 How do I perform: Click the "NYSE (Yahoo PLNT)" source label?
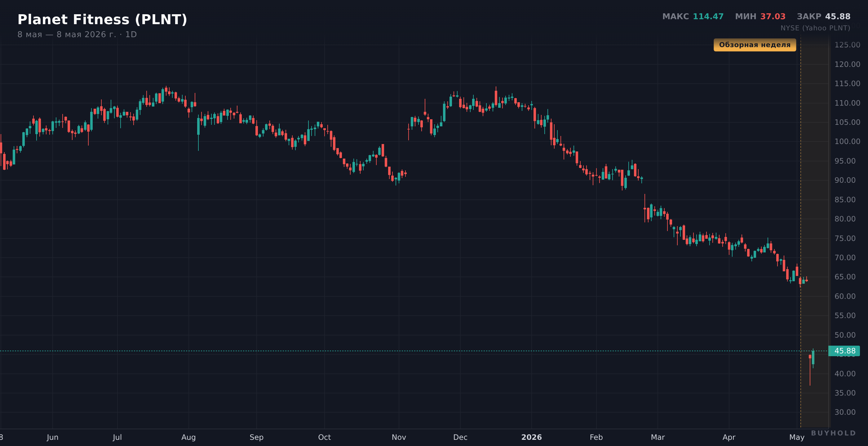click(815, 28)
